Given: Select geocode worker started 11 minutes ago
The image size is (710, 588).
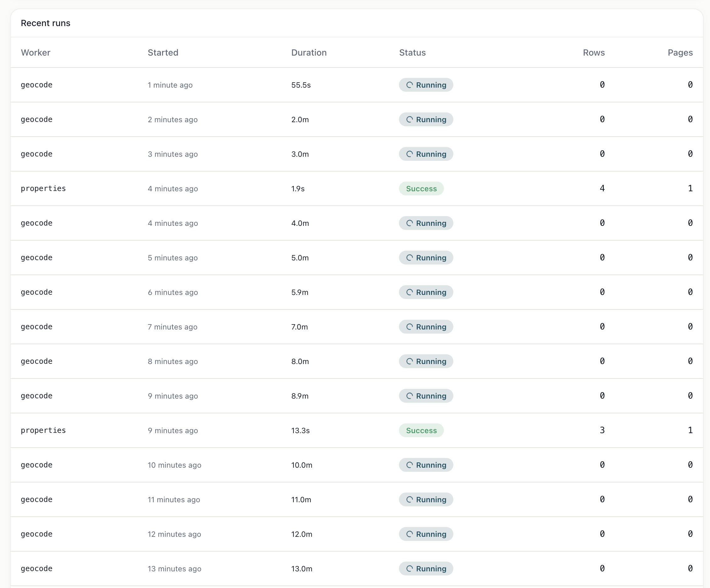Looking at the screenshot, I should tap(36, 499).
